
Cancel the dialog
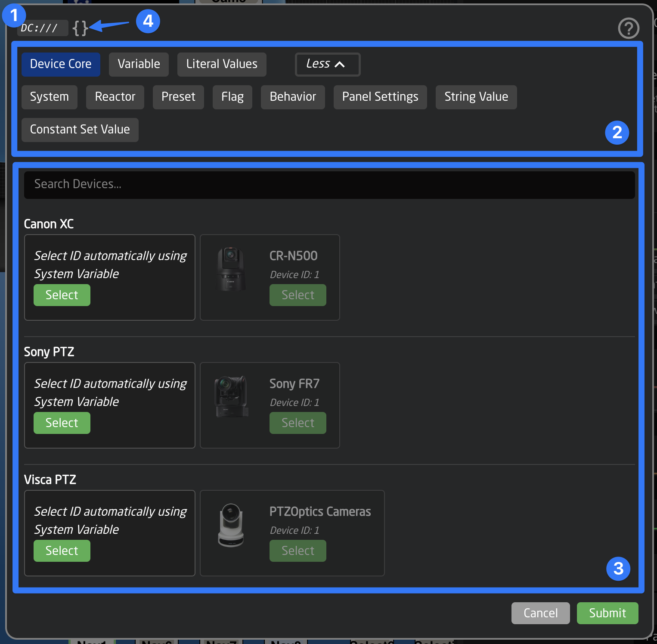click(x=541, y=613)
